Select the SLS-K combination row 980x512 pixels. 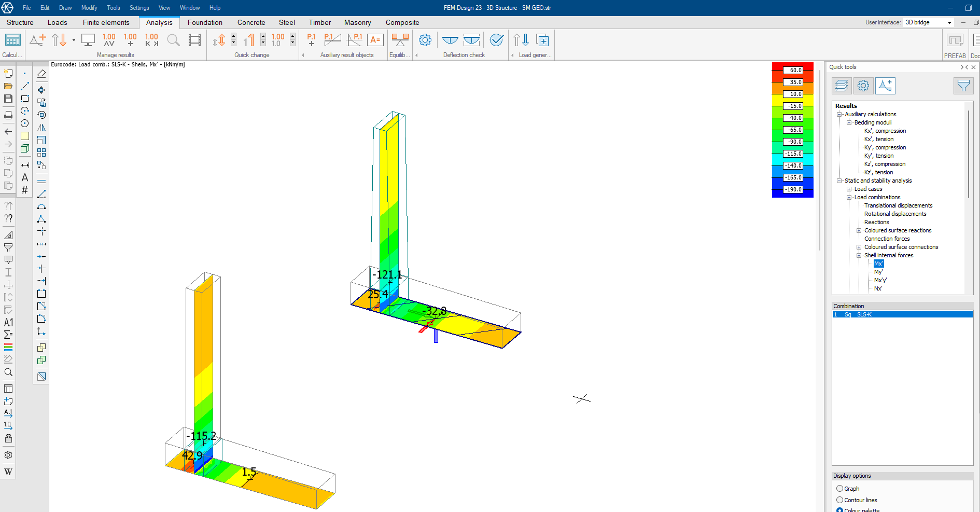click(x=902, y=314)
